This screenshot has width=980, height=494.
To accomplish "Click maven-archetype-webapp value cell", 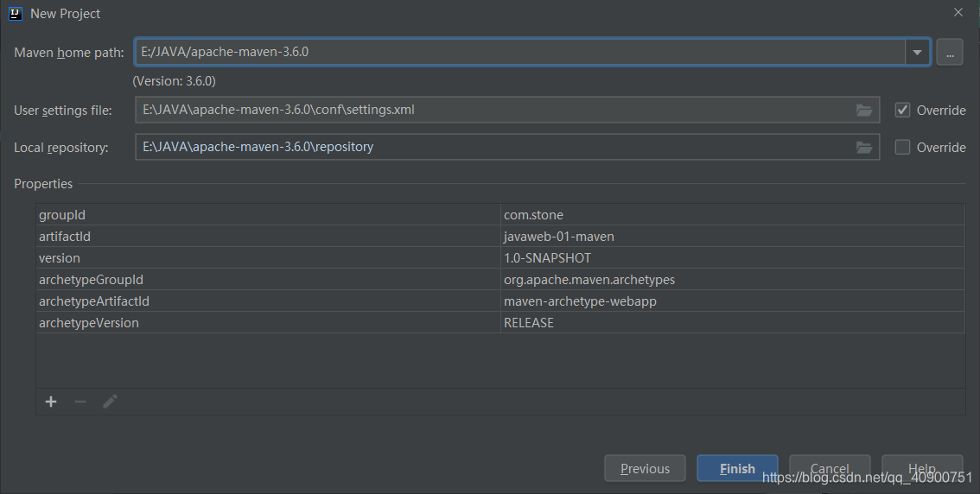I will pyautogui.click(x=733, y=301).
